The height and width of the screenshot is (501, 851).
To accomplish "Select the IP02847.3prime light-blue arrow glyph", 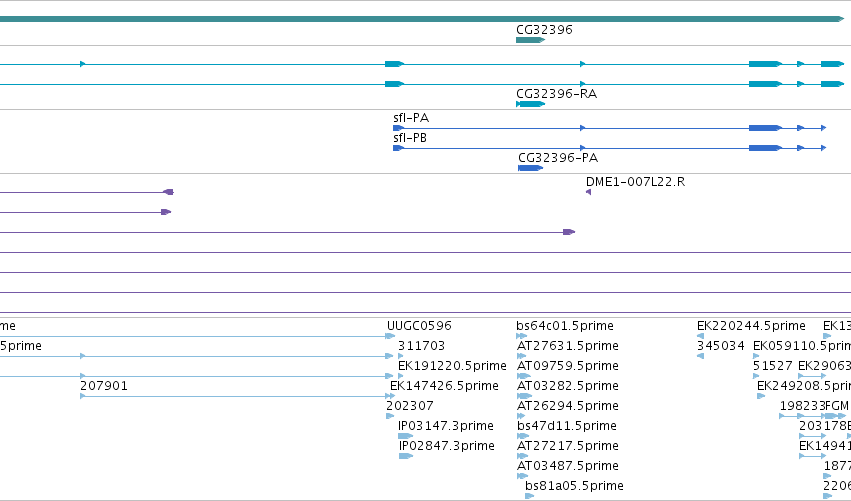I will click(x=406, y=456).
